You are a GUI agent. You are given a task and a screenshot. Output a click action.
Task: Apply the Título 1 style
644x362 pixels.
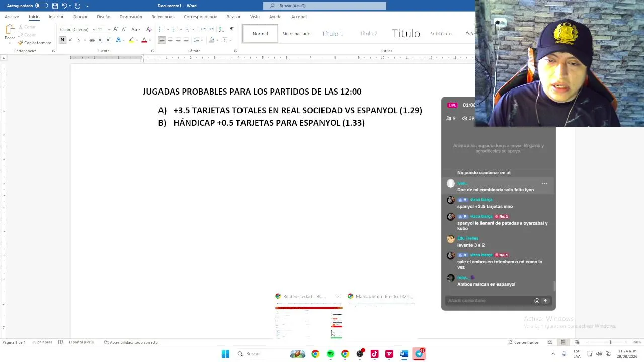coord(333,34)
